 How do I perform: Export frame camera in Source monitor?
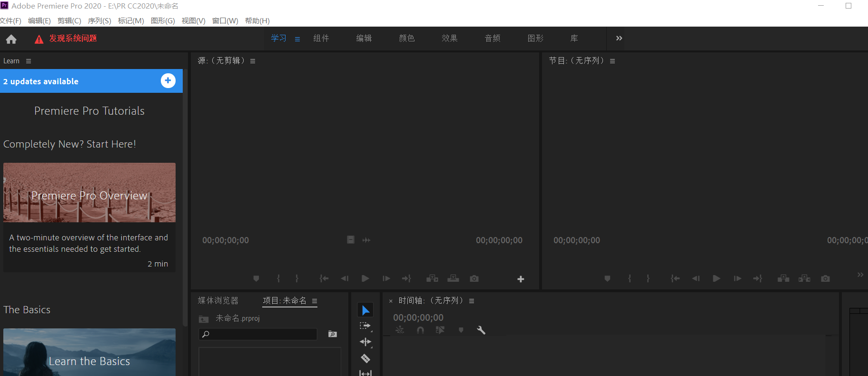click(x=474, y=278)
